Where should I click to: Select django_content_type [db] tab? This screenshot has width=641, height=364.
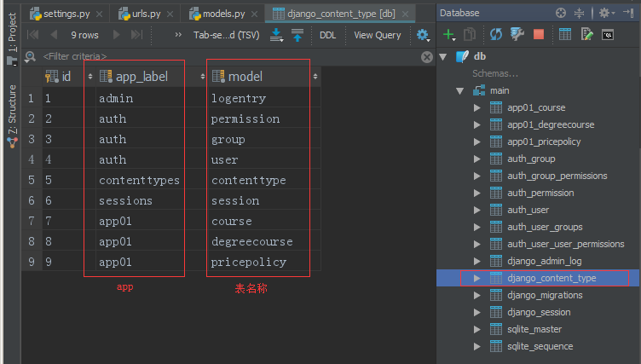click(x=341, y=14)
